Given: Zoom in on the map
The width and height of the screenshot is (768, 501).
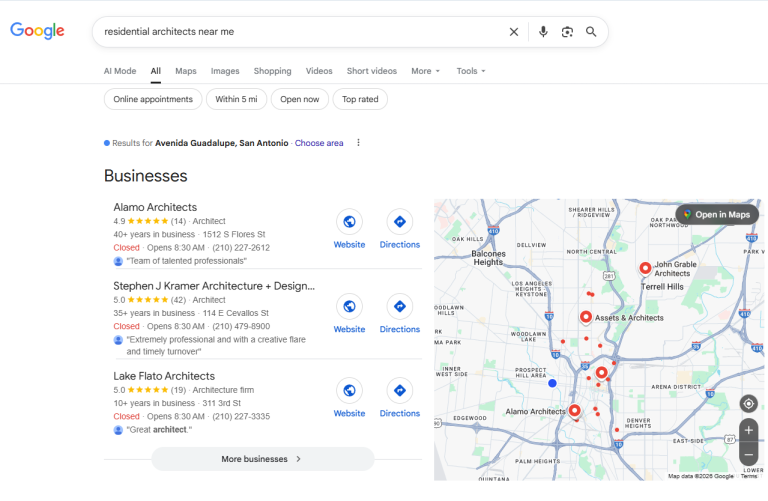Looking at the screenshot, I should coord(748,430).
